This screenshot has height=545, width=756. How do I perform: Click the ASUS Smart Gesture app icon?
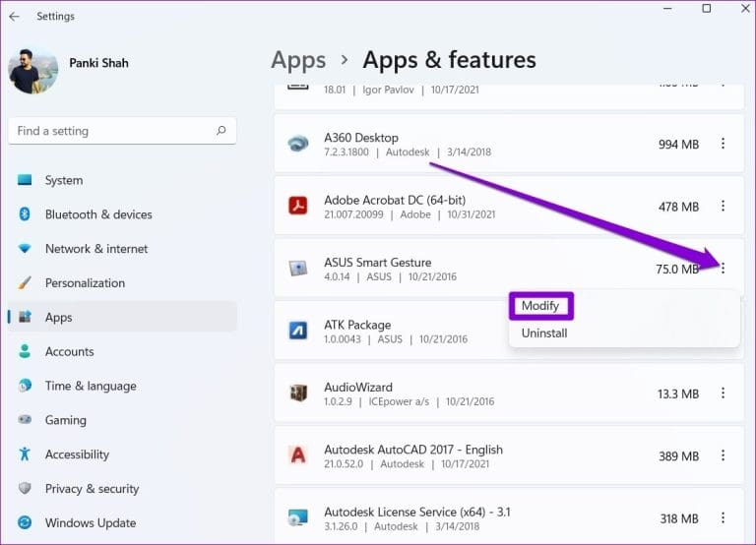(298, 268)
